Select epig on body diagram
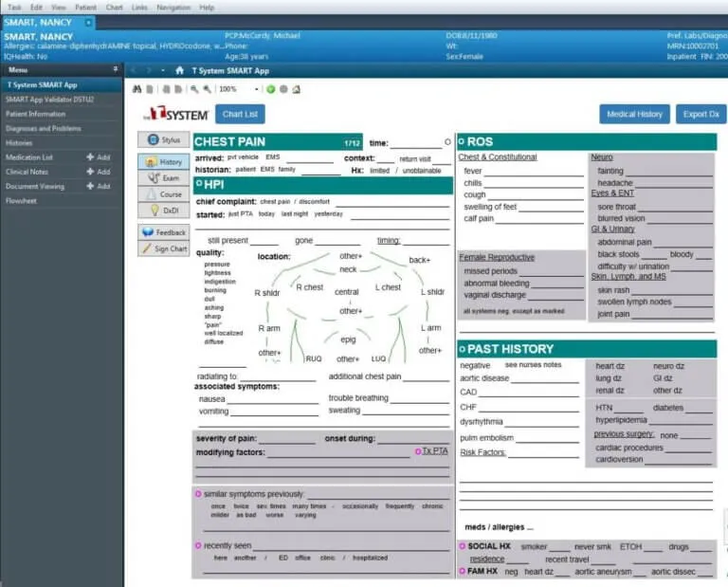 pos(348,339)
